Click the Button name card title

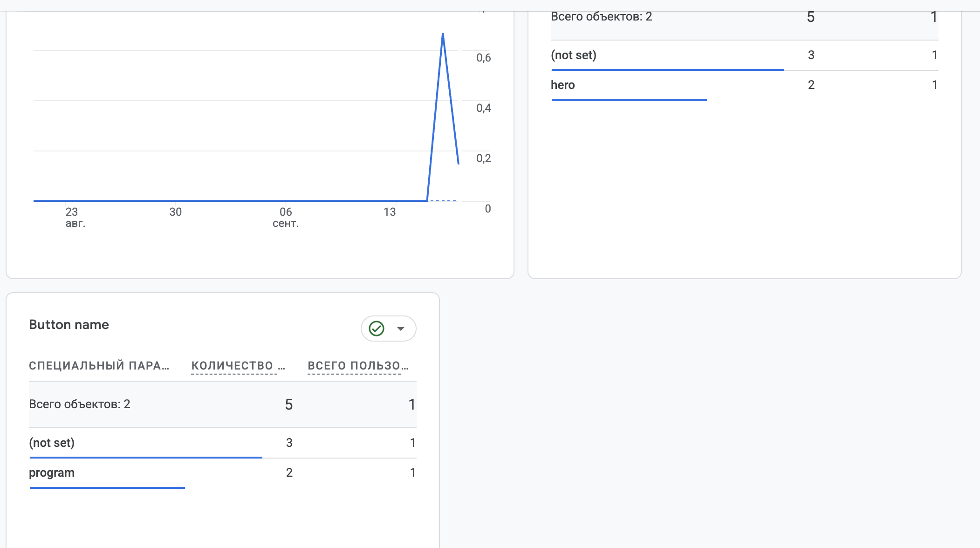coord(69,325)
